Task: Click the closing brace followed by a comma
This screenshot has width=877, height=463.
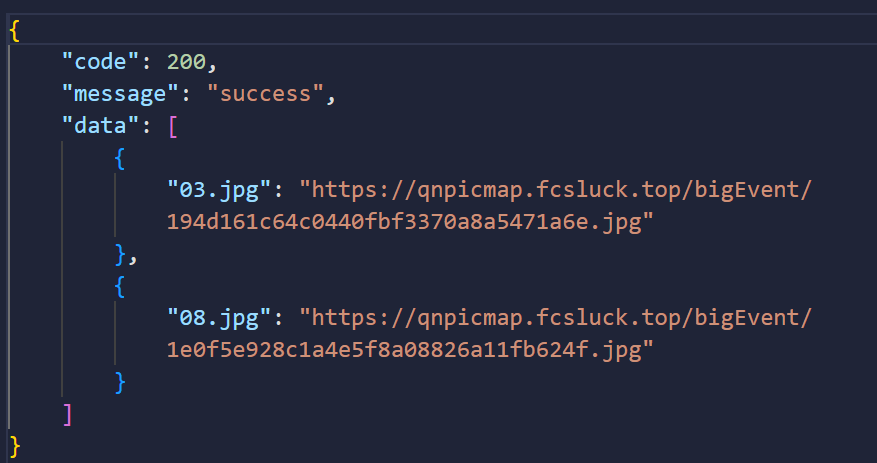Action: (120, 254)
